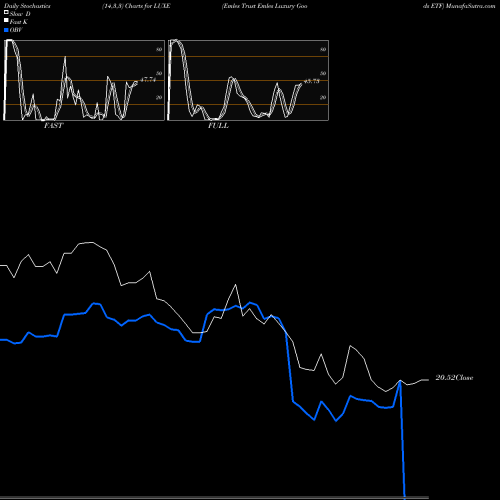Image resolution: width=500 pixels, height=500 pixels.
Task: Click the 50 axis label in FAST chart
Action: tap(159, 73)
